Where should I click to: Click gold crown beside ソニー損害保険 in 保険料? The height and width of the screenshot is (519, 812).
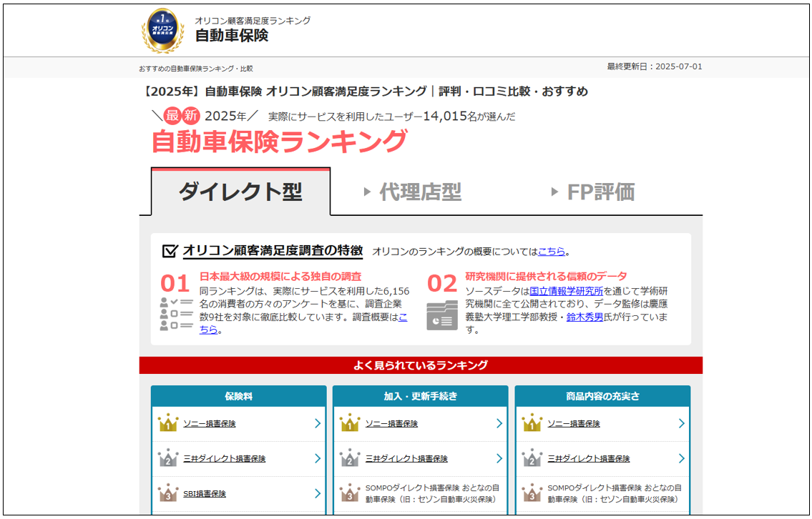point(168,422)
